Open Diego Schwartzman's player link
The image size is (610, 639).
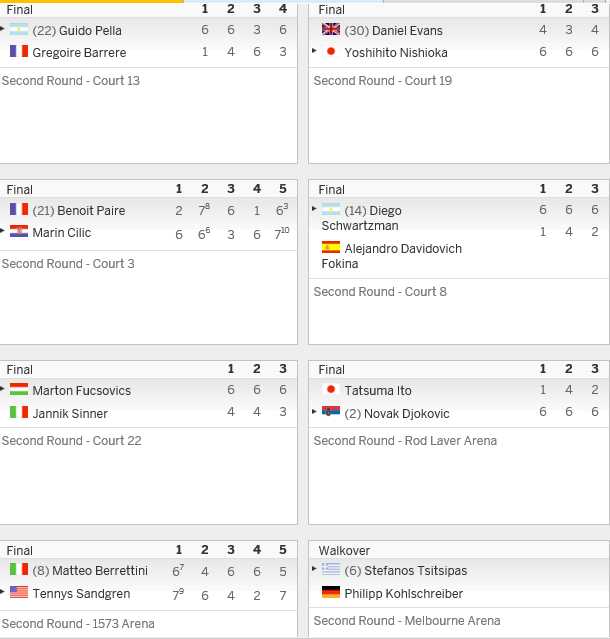[x=361, y=218]
